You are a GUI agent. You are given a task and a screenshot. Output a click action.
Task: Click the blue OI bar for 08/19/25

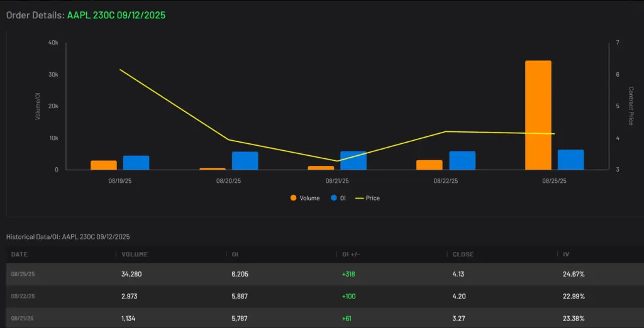136,163
